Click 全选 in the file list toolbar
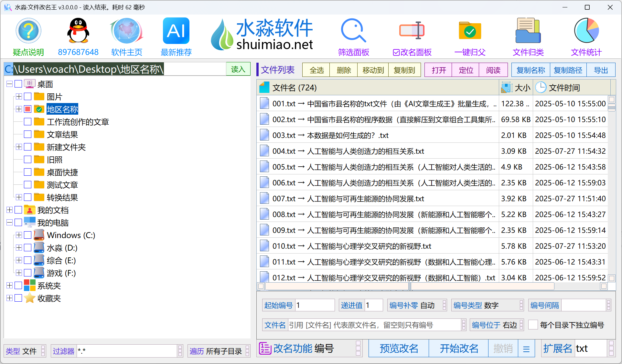The image size is (622, 364). (x=316, y=70)
